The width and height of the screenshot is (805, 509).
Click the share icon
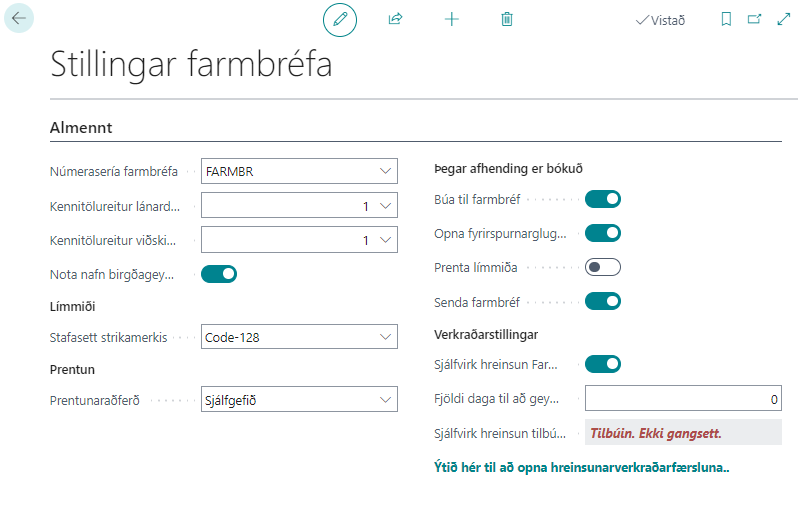395,19
